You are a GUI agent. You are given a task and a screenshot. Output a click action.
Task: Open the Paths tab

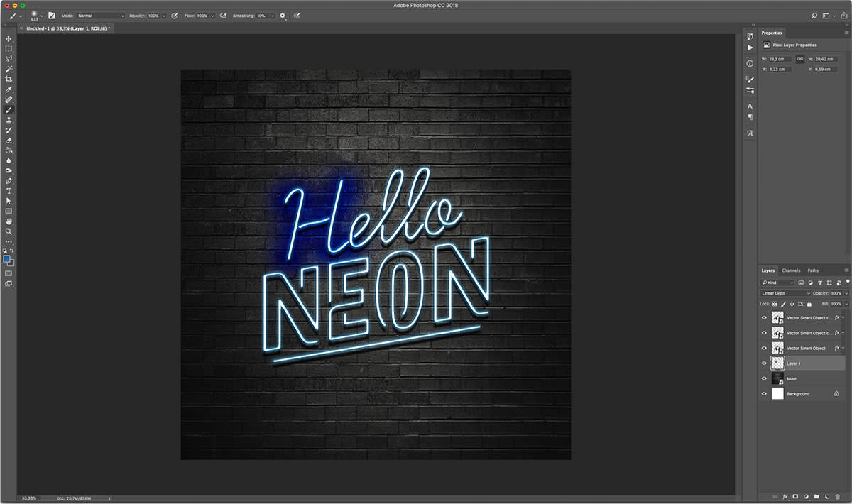pos(813,270)
